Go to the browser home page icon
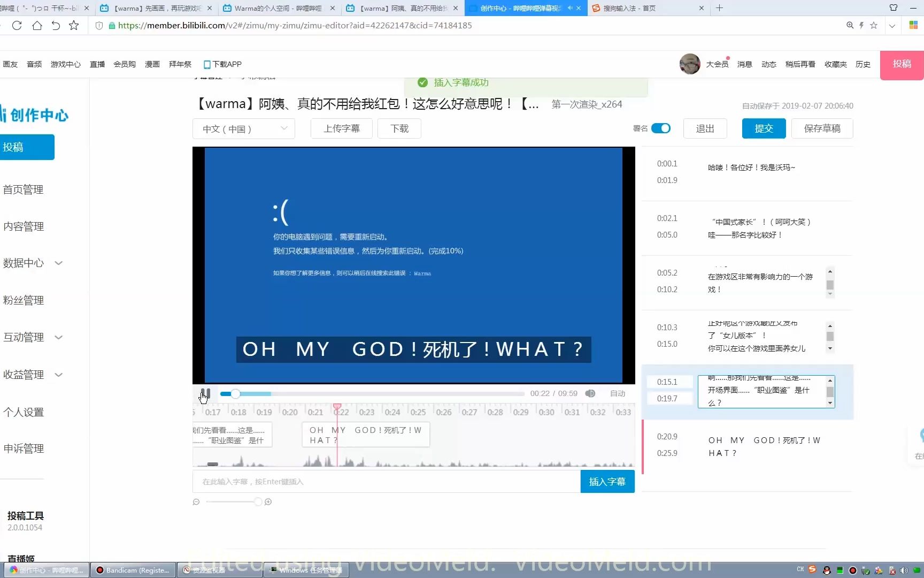924x578 pixels. [x=37, y=25]
